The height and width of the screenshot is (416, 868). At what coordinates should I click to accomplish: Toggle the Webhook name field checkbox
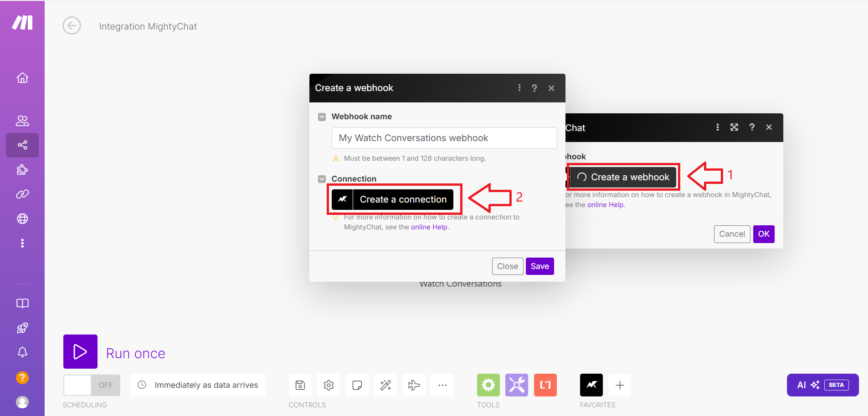(322, 117)
